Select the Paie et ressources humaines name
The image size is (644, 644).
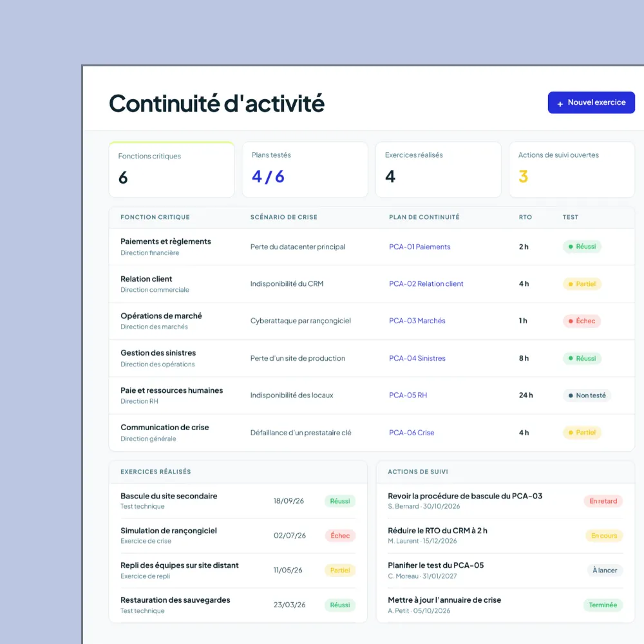[x=172, y=390]
